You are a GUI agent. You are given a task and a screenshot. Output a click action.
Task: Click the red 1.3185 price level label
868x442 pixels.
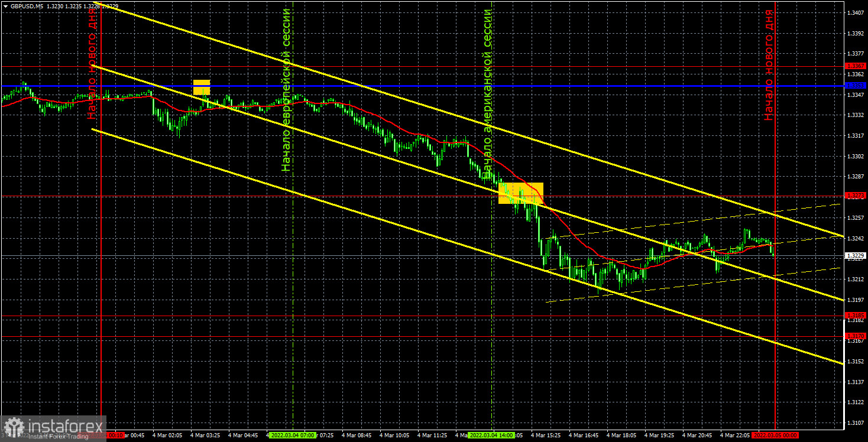coord(856,316)
